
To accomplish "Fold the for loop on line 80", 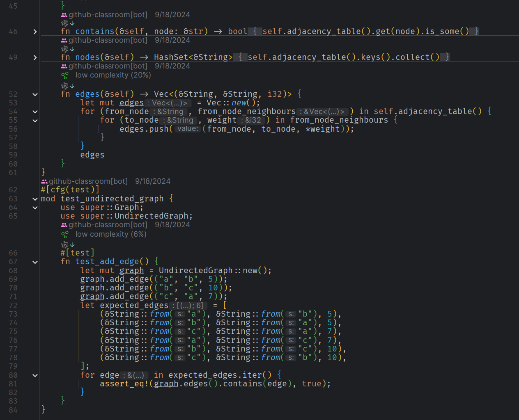I will tap(35, 375).
